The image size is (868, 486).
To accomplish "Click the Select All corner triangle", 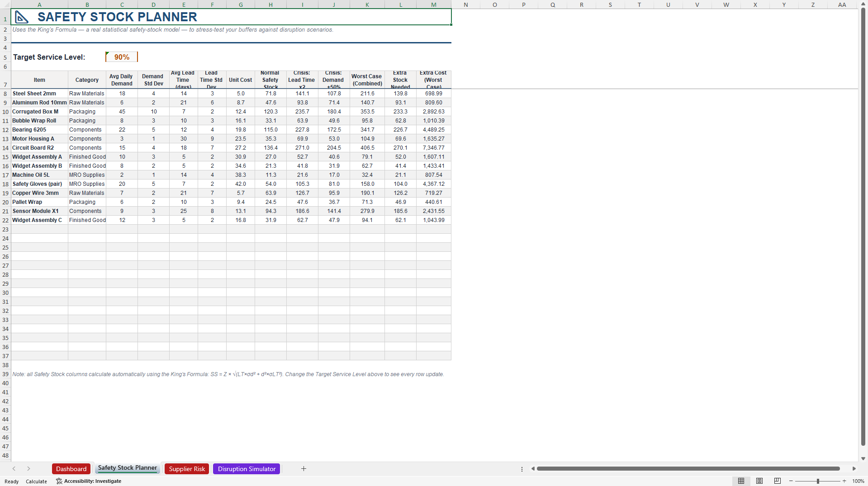I will point(5,5).
